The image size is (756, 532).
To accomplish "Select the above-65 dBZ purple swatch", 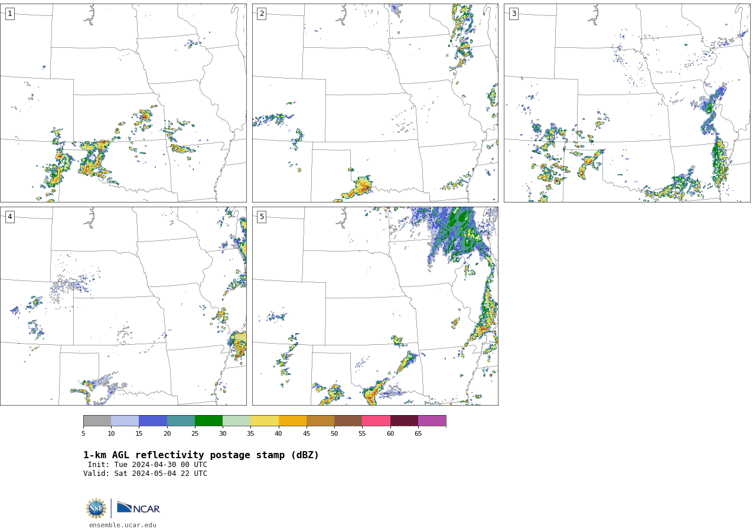I will [432, 421].
